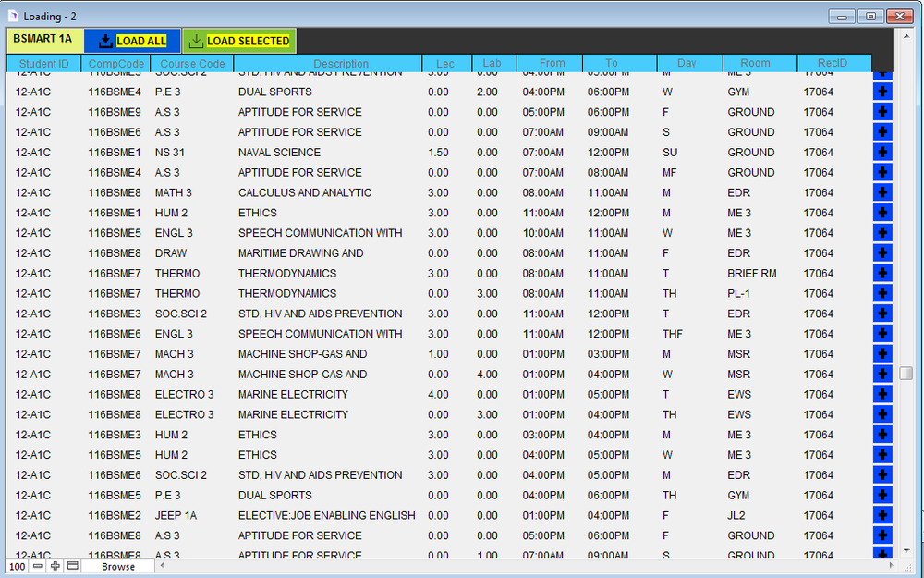Click plus icon for JEEP 1A elective row
This screenshot has width=924, height=578.
coord(882,515)
